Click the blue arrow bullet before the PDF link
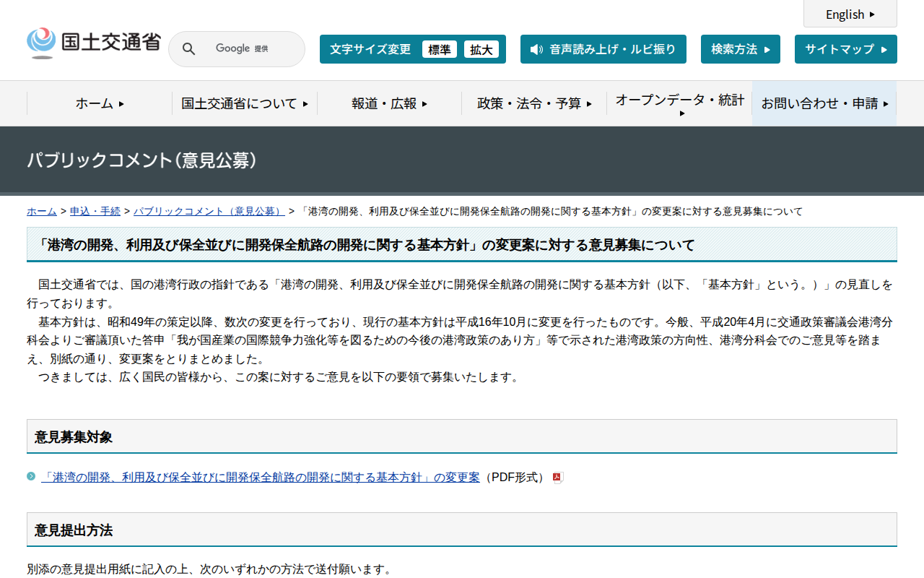 [31, 477]
